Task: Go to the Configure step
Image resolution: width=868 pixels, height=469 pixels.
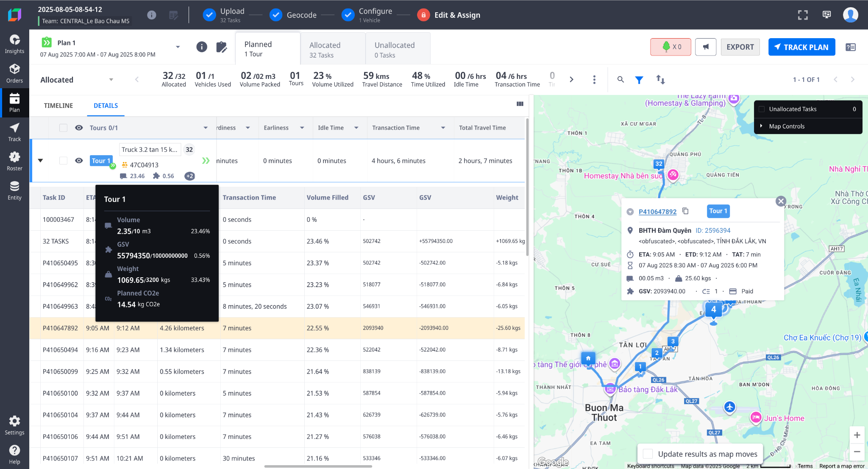Action: coord(367,15)
